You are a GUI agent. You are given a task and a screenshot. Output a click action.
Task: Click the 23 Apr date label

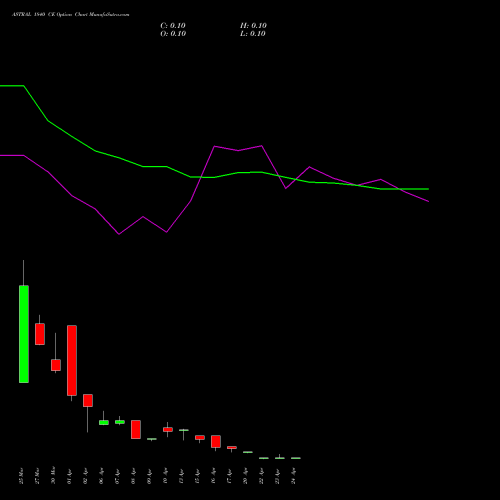pos(278,476)
